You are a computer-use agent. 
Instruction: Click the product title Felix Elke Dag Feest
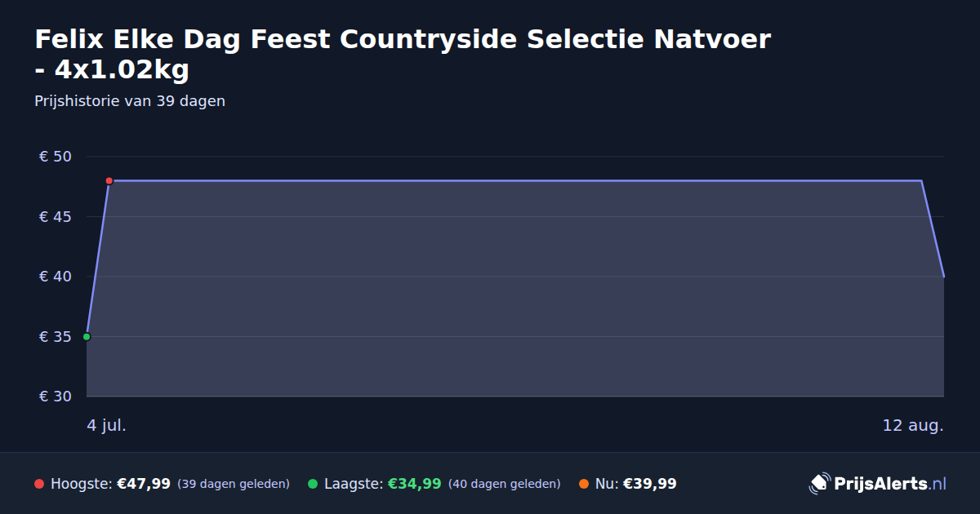click(x=403, y=54)
